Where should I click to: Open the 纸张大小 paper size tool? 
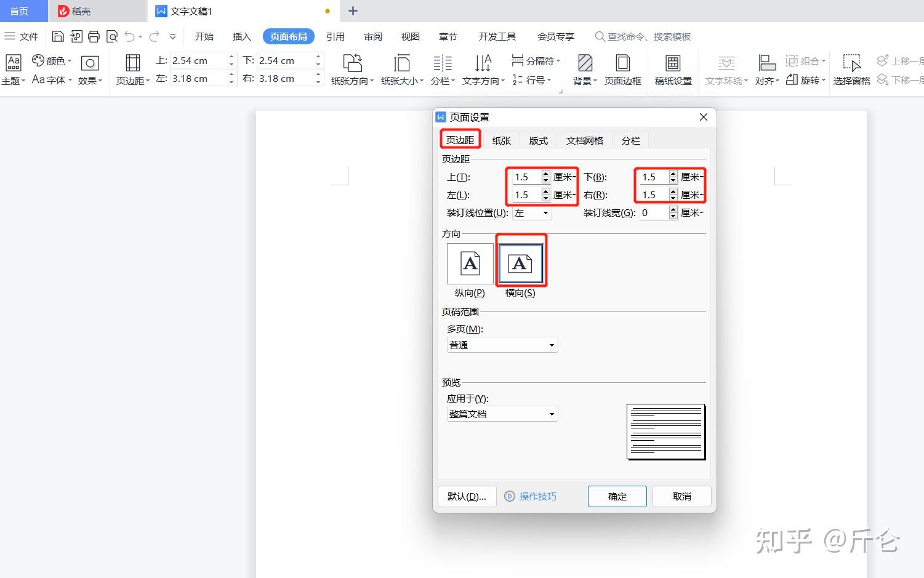tap(401, 69)
